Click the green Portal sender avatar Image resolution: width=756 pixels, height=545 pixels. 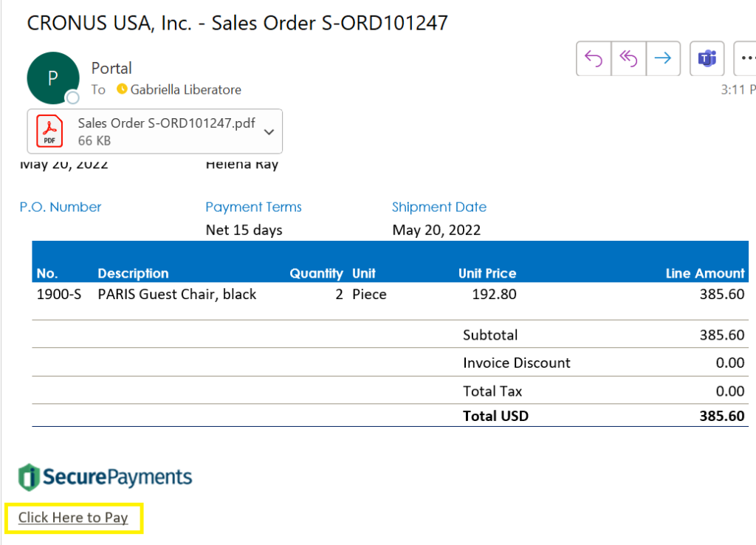[52, 78]
